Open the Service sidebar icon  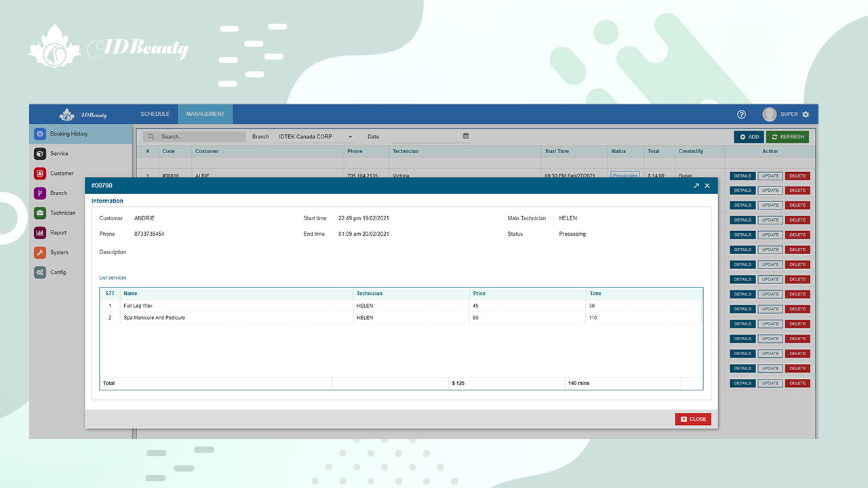click(40, 154)
